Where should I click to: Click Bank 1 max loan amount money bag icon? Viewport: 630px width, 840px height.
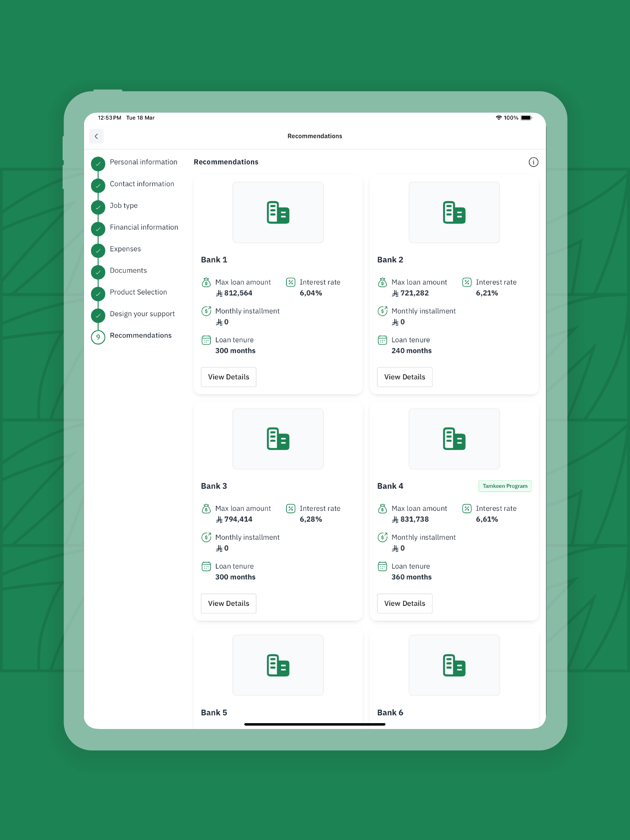click(206, 282)
